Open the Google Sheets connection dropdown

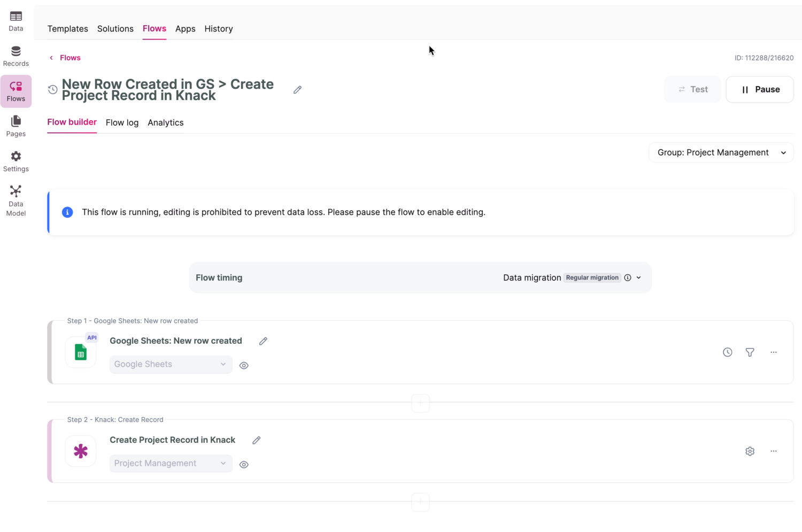pyautogui.click(x=171, y=365)
